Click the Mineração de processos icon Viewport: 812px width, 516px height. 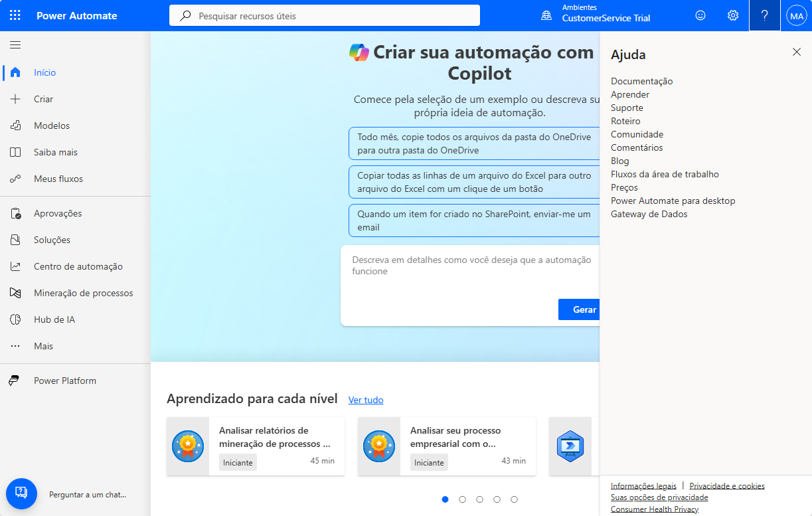15,293
